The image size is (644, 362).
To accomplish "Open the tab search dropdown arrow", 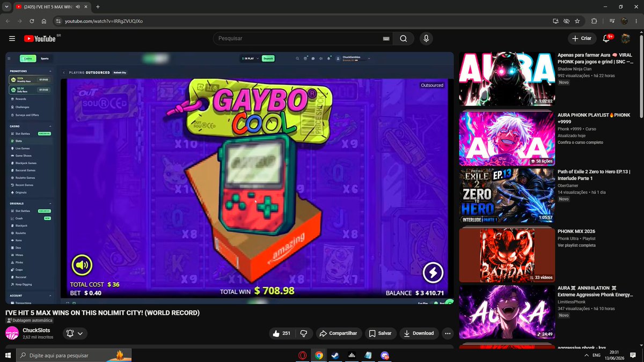I will (x=5, y=6).
